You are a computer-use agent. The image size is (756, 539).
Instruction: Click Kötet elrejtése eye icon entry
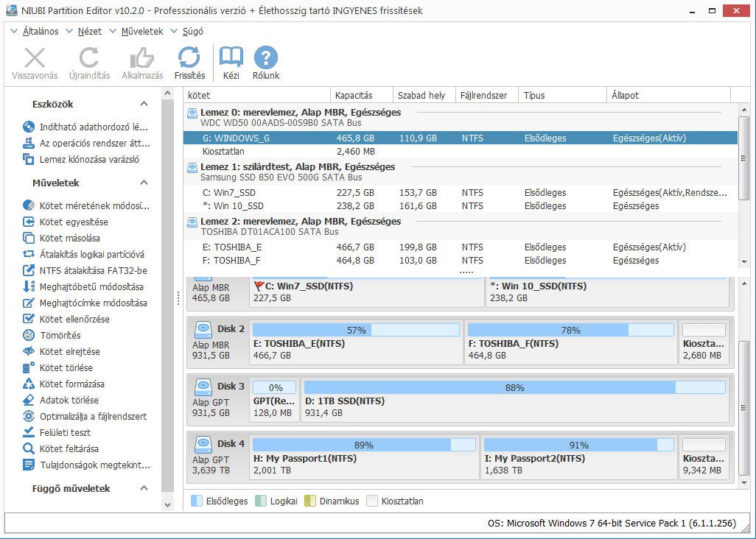click(70, 351)
